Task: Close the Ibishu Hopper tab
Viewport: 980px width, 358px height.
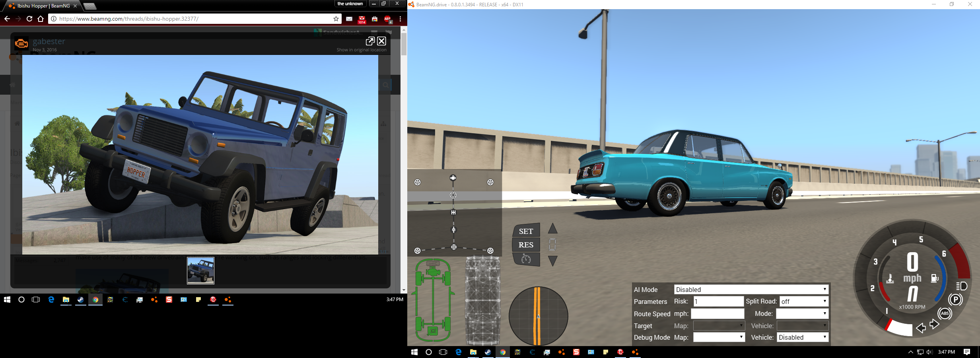Action: (75, 6)
